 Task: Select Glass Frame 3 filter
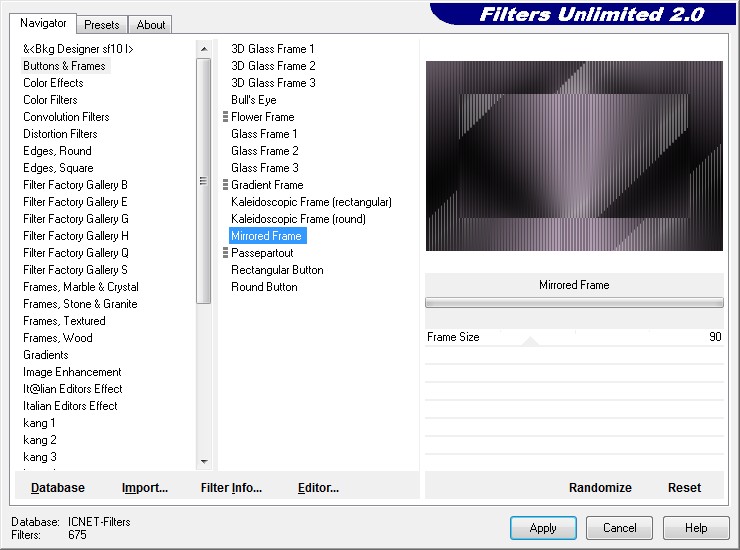[265, 168]
